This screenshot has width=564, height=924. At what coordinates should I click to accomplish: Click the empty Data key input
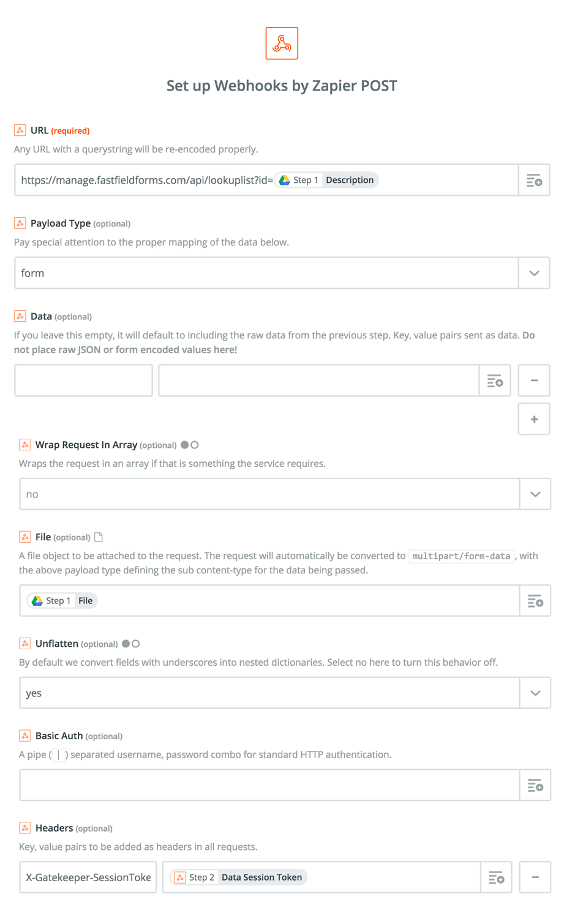coord(83,381)
